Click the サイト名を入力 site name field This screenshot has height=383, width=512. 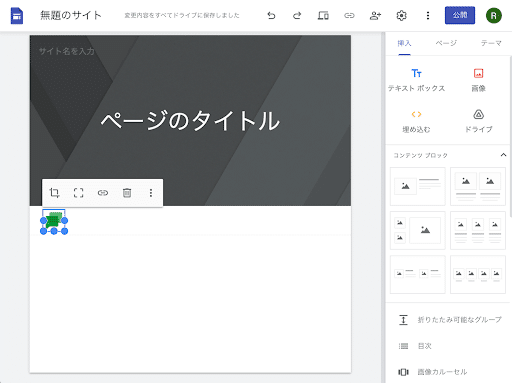(x=67, y=51)
